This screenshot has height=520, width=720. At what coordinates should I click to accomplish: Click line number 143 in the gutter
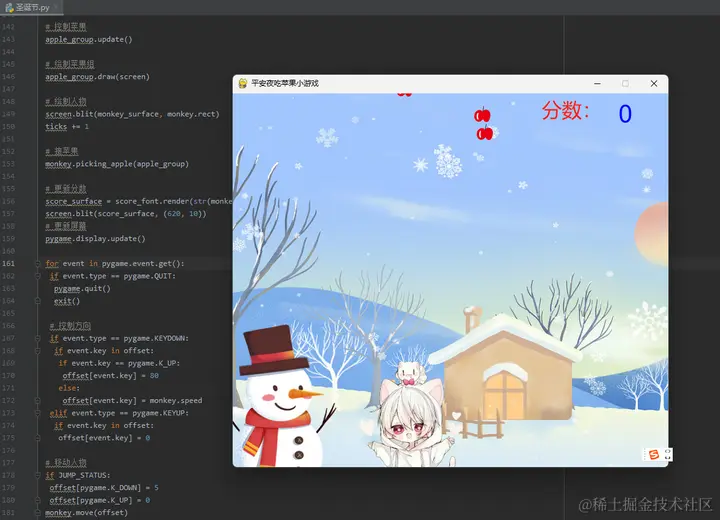(8, 40)
